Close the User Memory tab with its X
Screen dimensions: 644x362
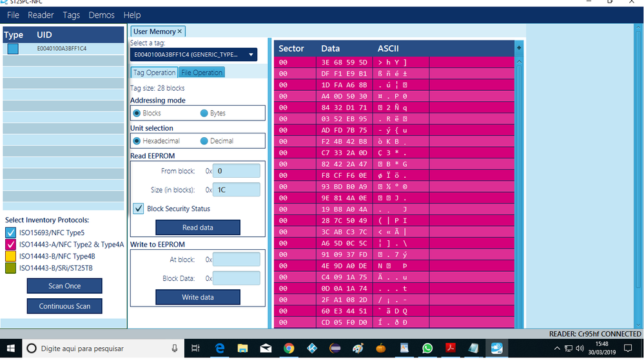click(179, 31)
